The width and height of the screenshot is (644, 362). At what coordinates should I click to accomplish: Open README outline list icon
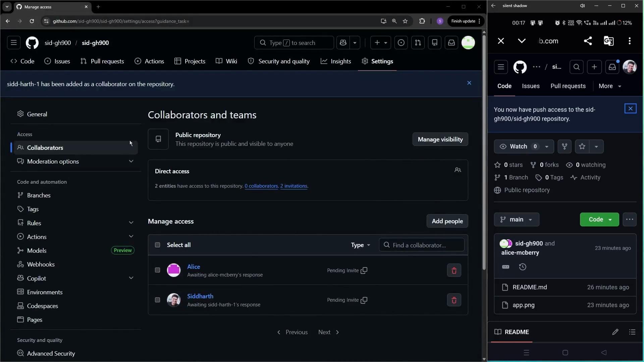pos(632,332)
